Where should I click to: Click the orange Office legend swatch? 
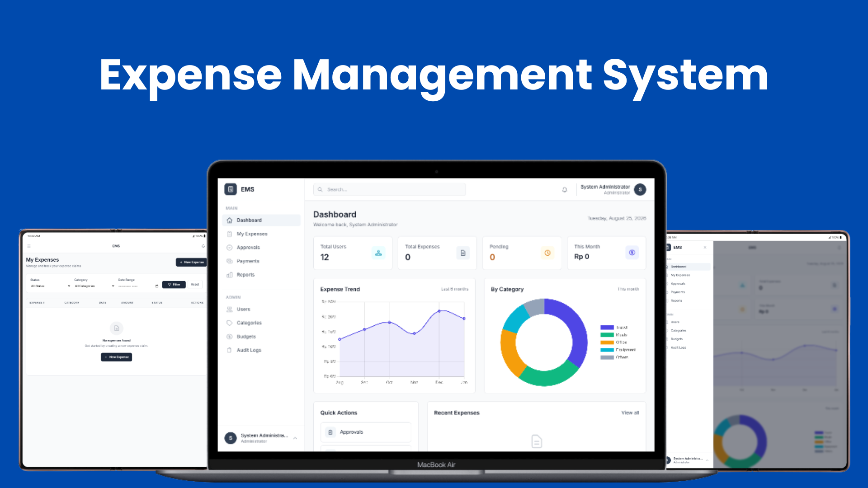tap(607, 343)
